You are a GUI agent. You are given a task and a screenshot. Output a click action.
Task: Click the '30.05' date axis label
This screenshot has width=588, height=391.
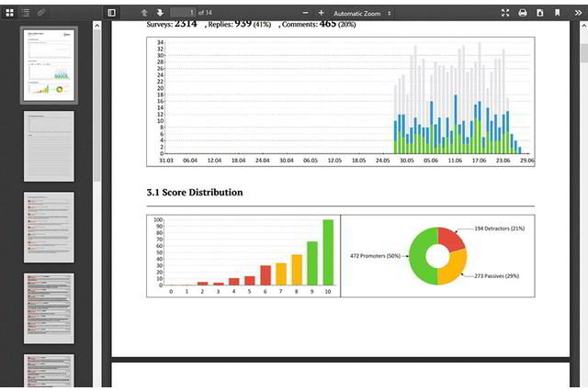[x=407, y=161]
